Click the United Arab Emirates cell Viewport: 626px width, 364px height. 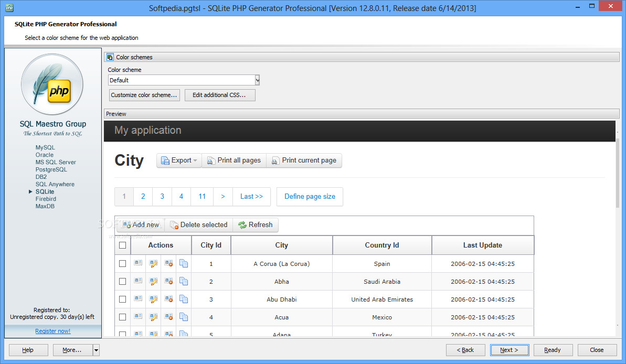[x=382, y=299]
